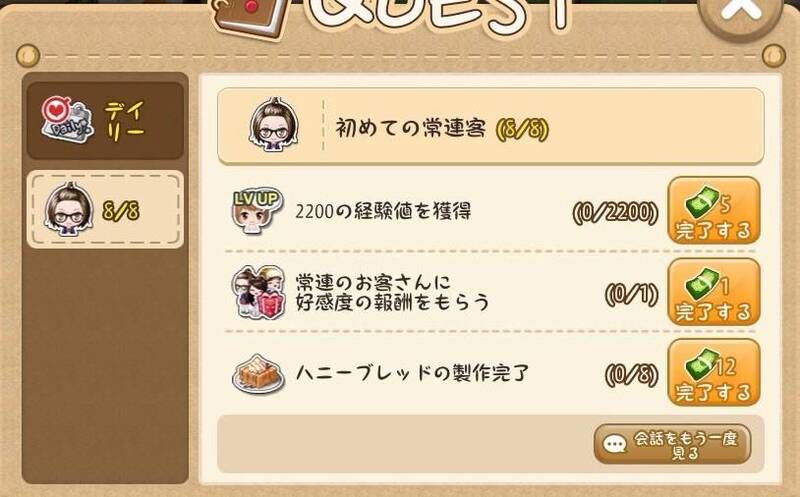Complete customer reward quest for 1 cash
Viewport: 800px width, 497px height.
pos(713,292)
